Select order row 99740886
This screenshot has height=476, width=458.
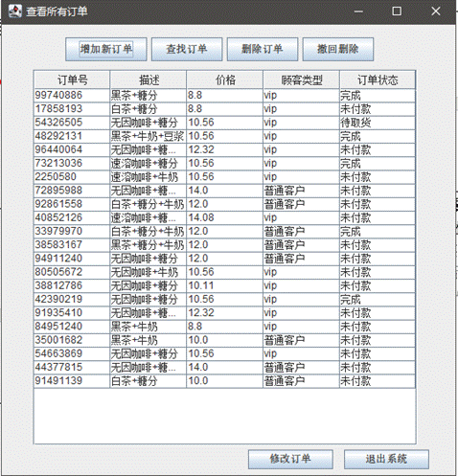(x=224, y=96)
